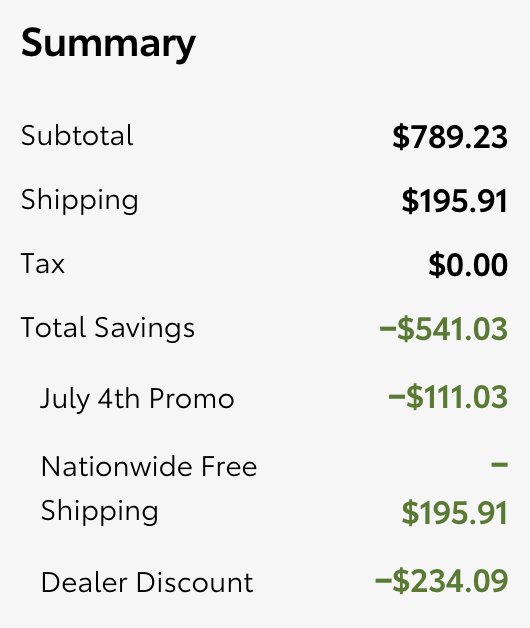530x628 pixels.
Task: Select the July 4th Promo line
Action: click(x=137, y=399)
